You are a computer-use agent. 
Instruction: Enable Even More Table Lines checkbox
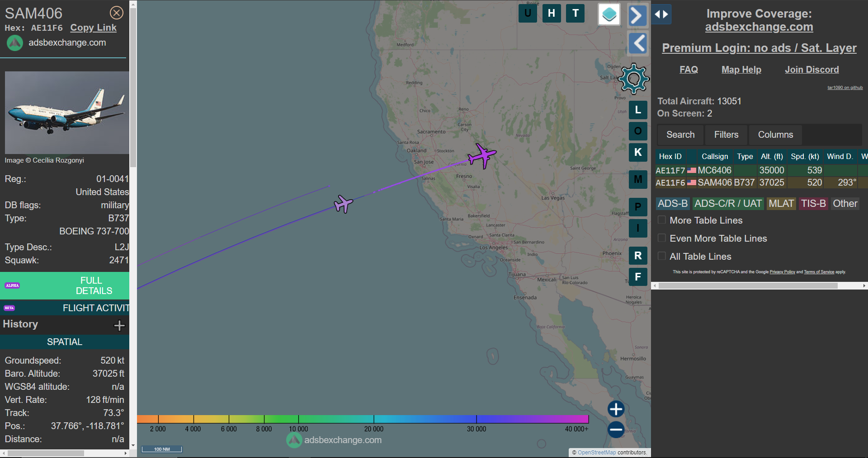tap(661, 238)
